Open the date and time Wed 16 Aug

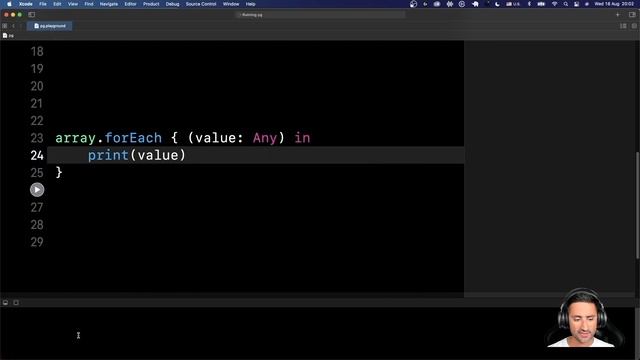coord(614,4)
